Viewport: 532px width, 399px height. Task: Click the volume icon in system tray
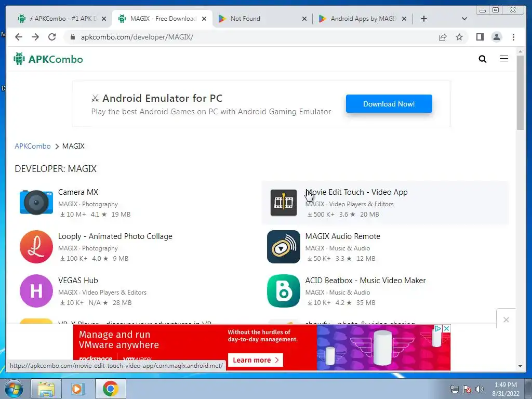479,389
